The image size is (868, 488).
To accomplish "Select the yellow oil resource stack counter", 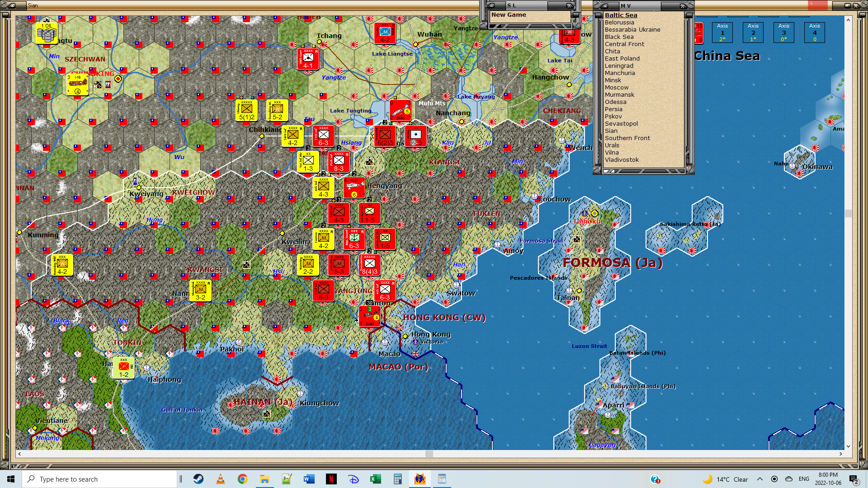I will coord(47,33).
